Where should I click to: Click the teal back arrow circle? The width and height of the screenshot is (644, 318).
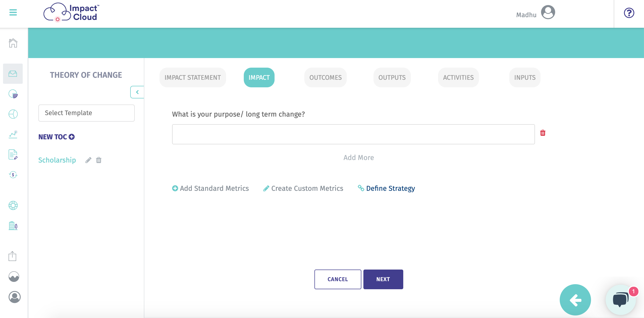[x=575, y=300]
